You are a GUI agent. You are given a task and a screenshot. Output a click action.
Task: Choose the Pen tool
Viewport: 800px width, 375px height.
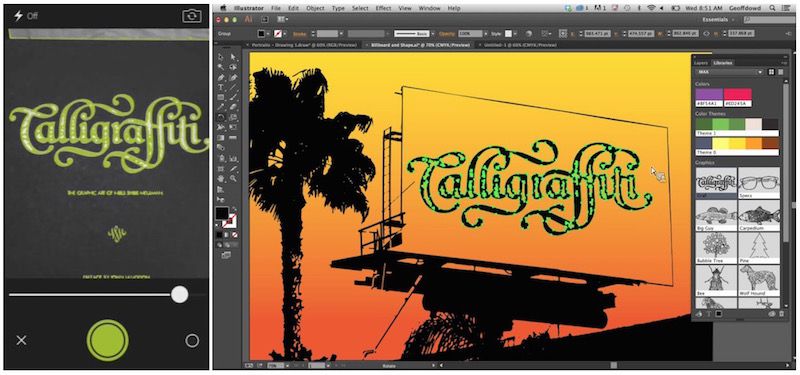tap(220, 77)
